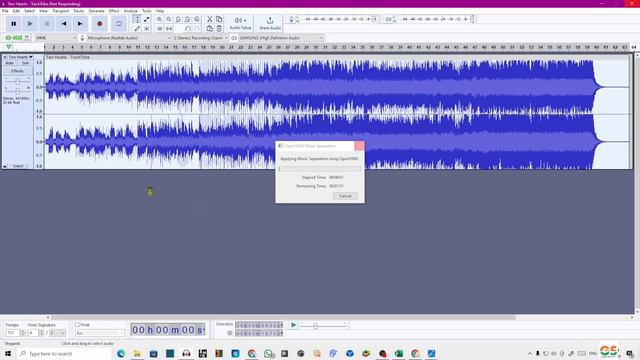Click the Zoom Out magnifier
The height and width of the screenshot is (360, 640).
(x=169, y=20)
